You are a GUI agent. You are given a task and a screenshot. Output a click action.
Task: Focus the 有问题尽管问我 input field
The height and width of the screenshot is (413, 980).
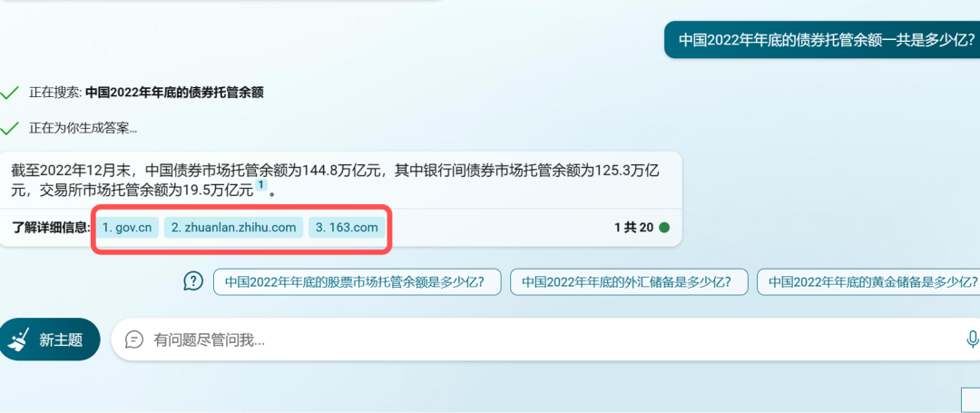[544, 339]
